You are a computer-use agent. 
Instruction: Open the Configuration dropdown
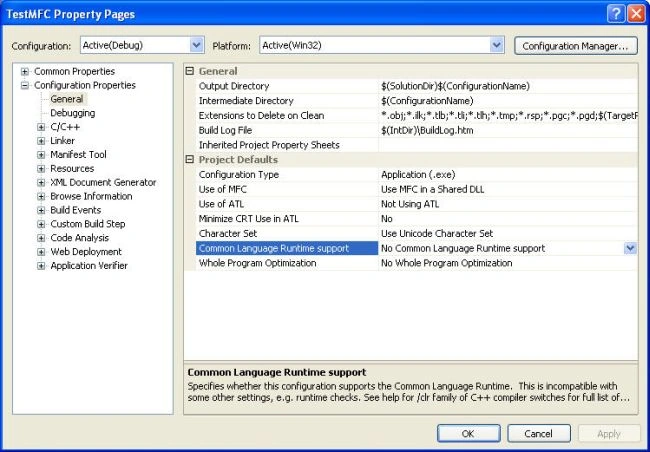click(x=196, y=45)
